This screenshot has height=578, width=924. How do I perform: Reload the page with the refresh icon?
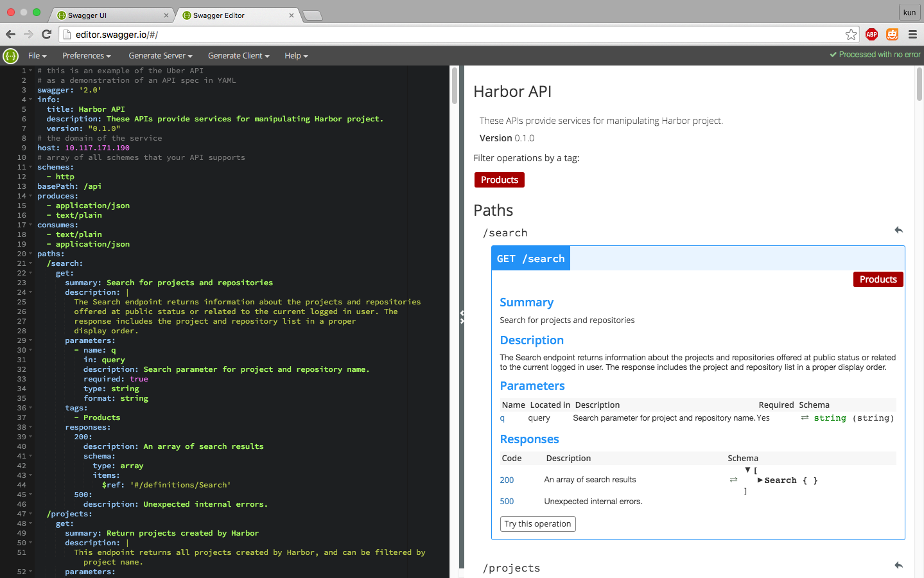click(x=46, y=34)
